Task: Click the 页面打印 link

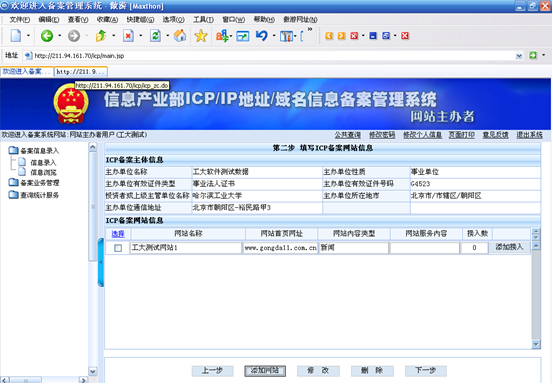Action: coord(462,135)
